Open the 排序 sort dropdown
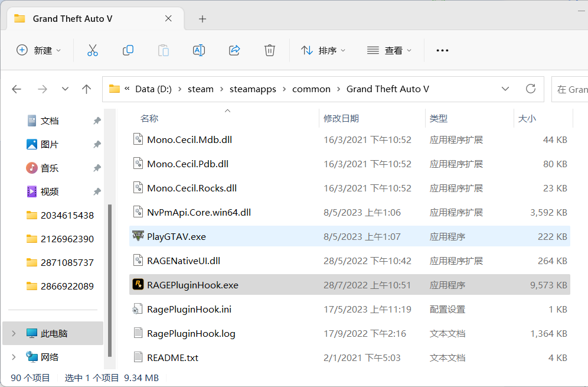This screenshot has width=588, height=387. (324, 50)
